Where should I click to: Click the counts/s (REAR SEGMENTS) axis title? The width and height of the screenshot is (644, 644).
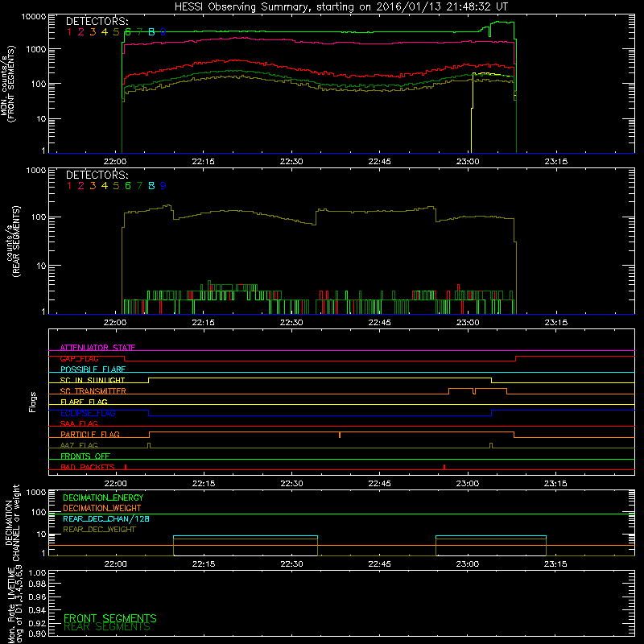tap(13, 241)
